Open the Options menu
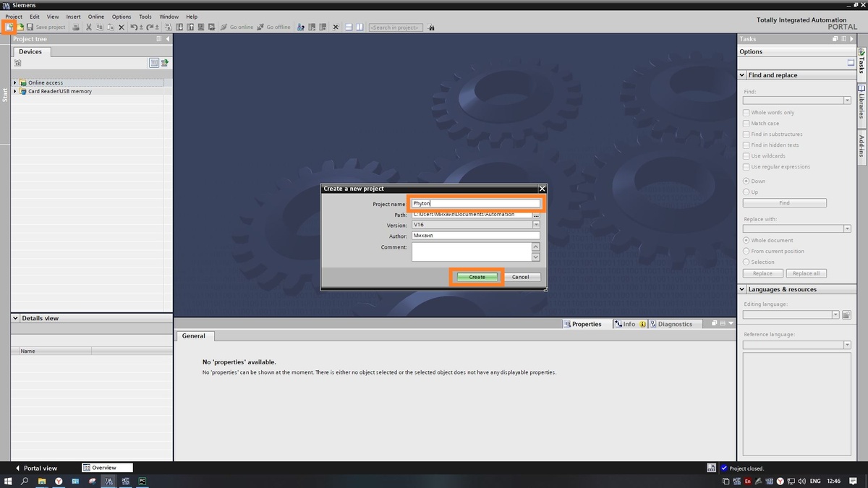 (122, 17)
